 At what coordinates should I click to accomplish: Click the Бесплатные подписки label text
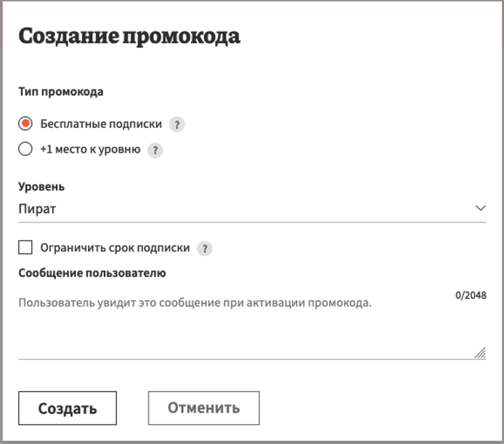point(101,124)
